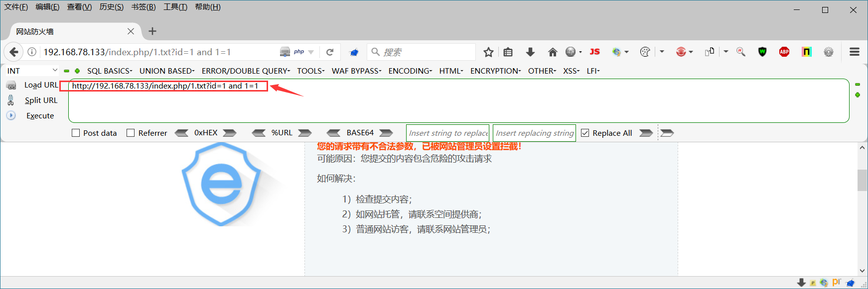Close the 网站防火墙 tab
The image size is (868, 289).
coord(131,31)
